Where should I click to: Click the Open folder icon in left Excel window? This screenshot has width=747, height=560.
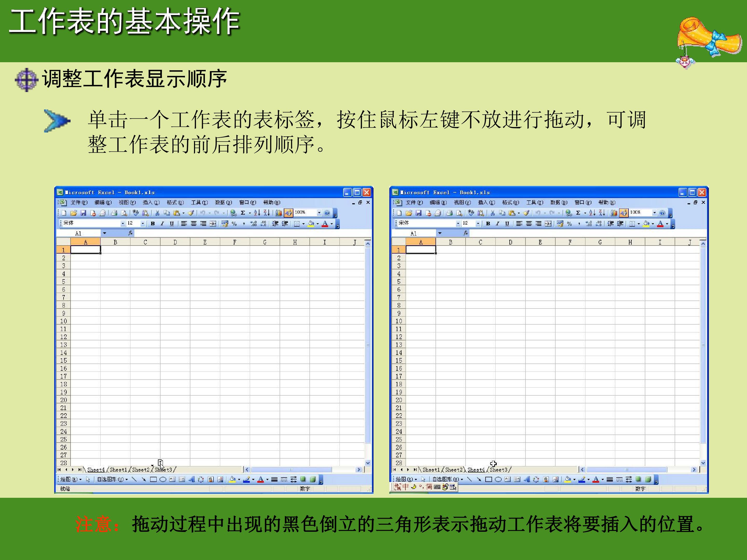point(74,213)
